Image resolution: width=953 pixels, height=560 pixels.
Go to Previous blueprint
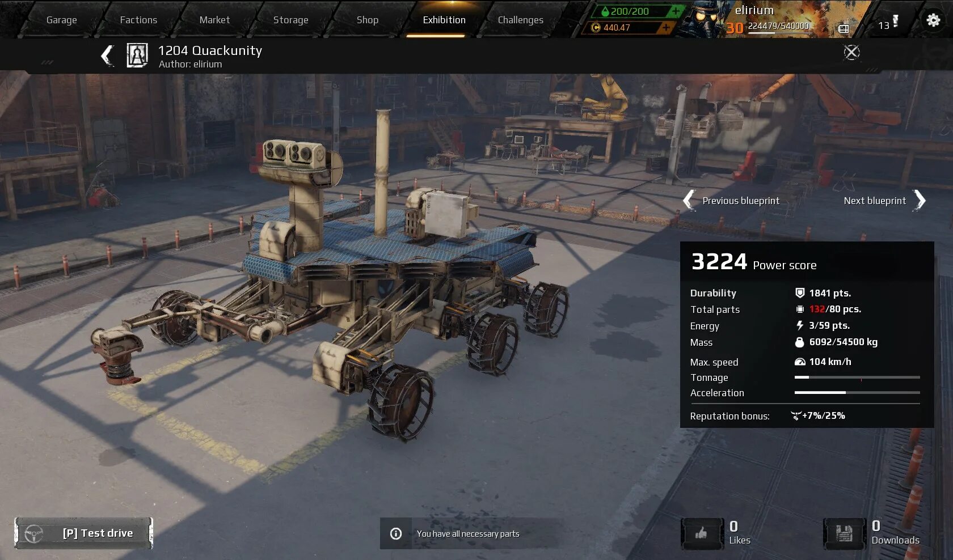[x=732, y=201]
